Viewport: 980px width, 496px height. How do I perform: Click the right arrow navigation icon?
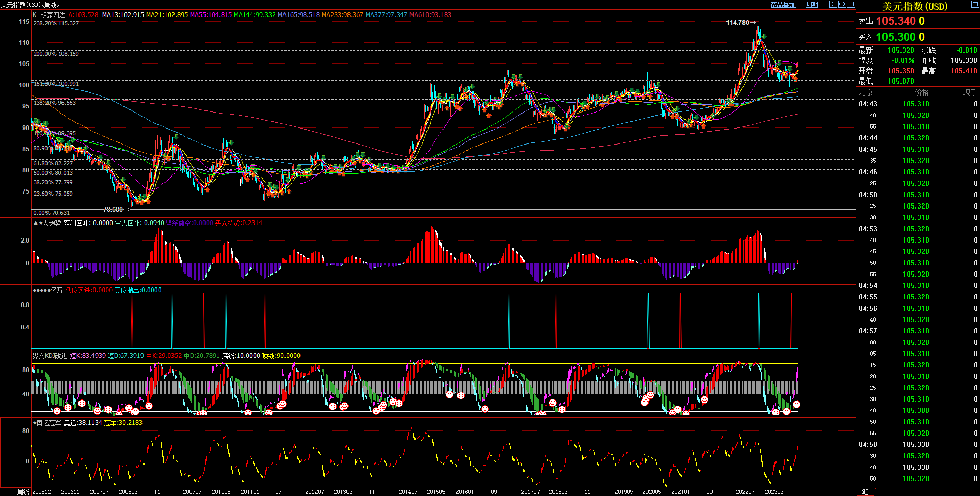[x=842, y=4]
